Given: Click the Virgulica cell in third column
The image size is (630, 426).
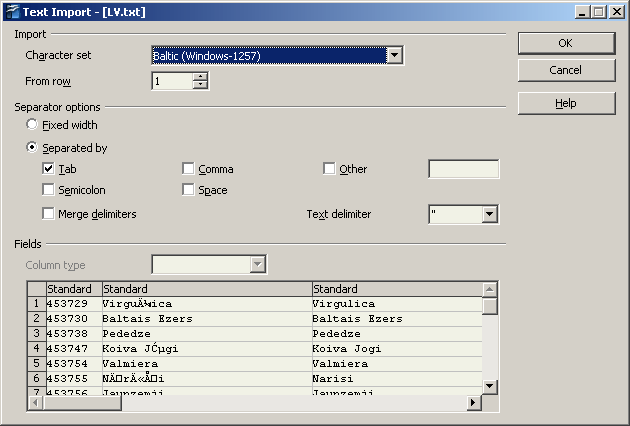Looking at the screenshot, I should pos(397,304).
